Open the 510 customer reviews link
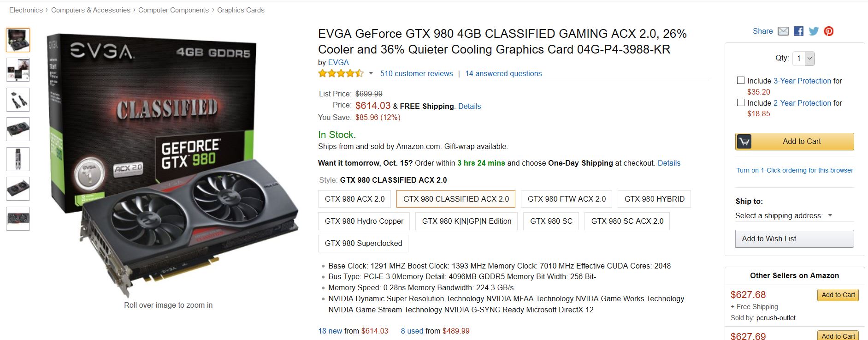Image resolution: width=868 pixels, height=340 pixels. click(x=416, y=73)
